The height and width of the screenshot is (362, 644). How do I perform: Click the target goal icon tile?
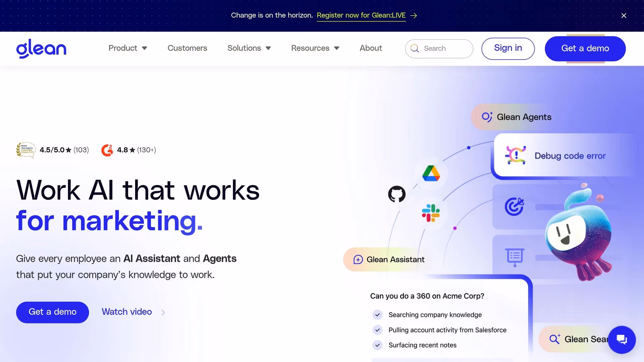click(514, 206)
